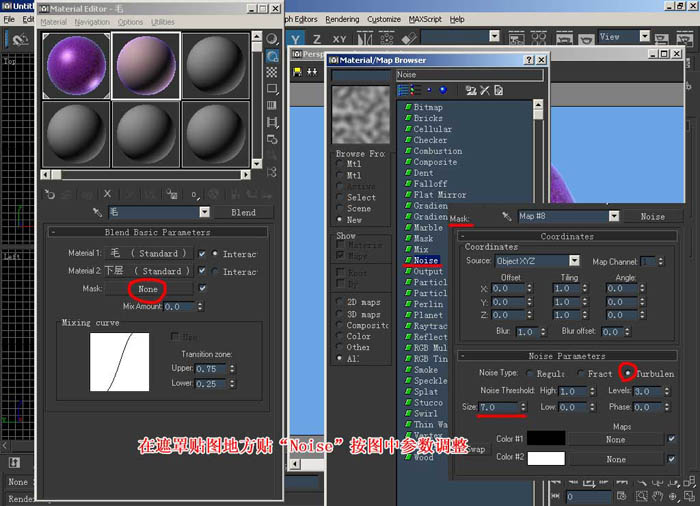Click the Color #2 white swatch
Screen dimensions: 700x506
pos(546,459)
